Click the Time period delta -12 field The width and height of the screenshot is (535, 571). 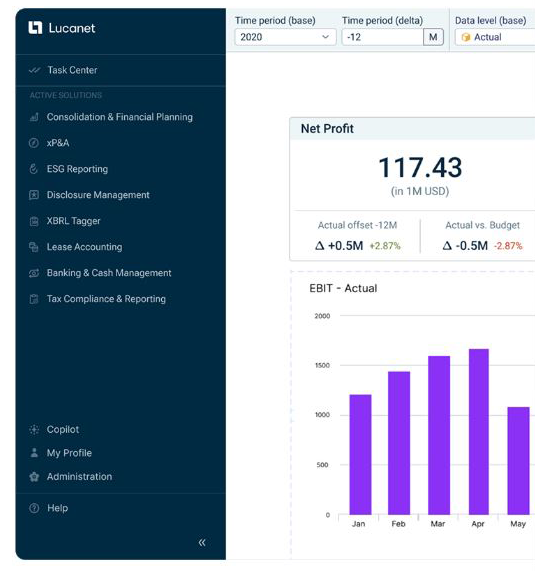pos(383,37)
